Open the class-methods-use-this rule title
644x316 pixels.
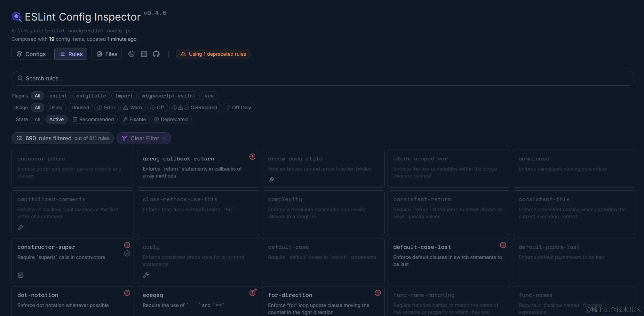(x=180, y=199)
